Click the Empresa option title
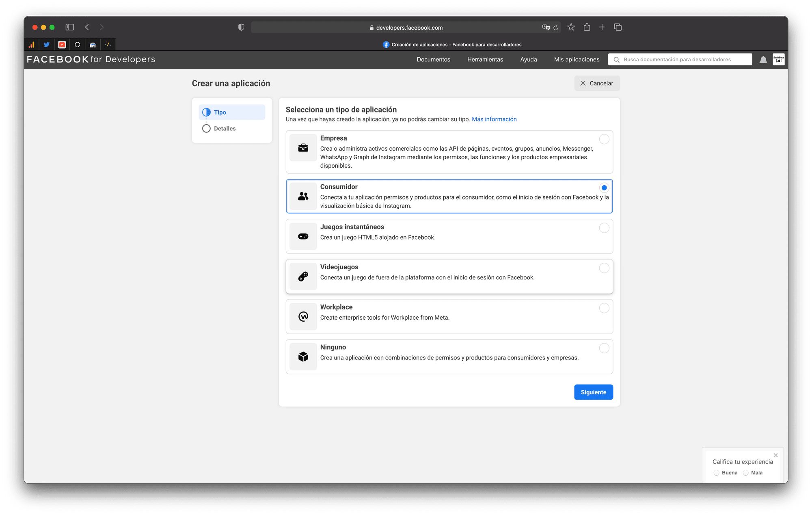 click(333, 138)
